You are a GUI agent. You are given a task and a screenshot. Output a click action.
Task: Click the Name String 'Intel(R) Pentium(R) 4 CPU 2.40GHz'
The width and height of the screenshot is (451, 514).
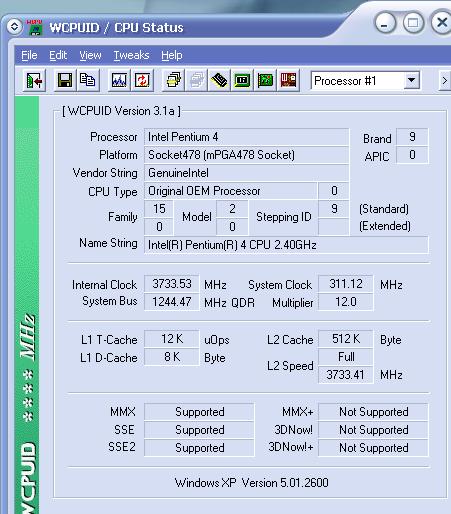pos(286,245)
